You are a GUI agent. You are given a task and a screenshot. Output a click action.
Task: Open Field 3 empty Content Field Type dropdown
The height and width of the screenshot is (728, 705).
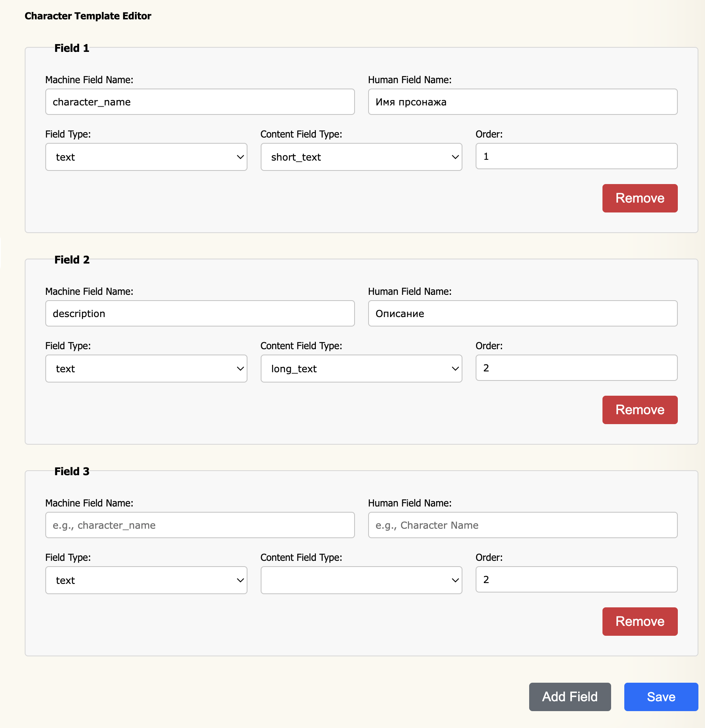[x=361, y=580]
